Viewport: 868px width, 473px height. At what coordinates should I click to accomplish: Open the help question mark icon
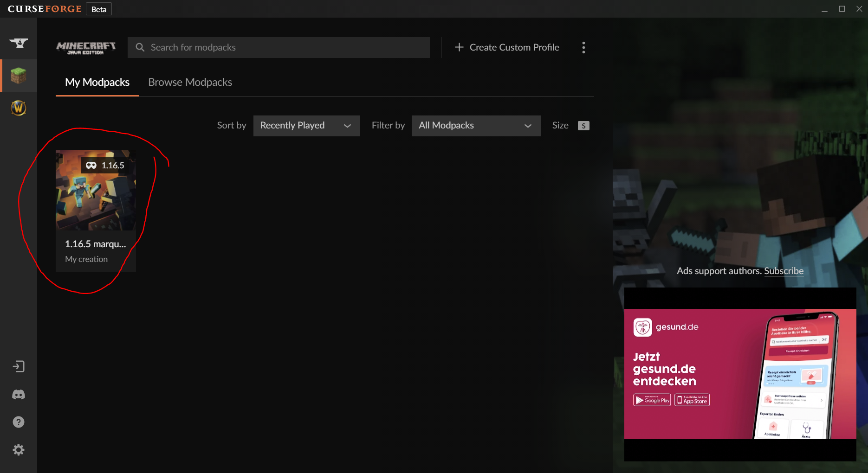click(19, 422)
